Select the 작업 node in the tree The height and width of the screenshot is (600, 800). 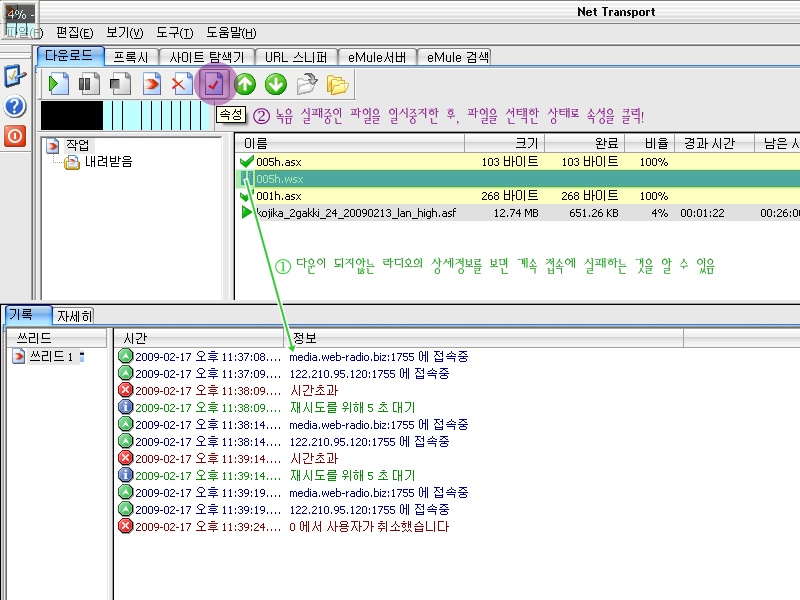tap(78, 145)
